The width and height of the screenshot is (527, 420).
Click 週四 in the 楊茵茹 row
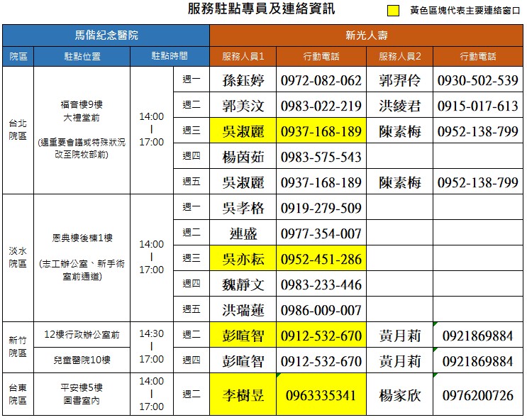pos(192,155)
